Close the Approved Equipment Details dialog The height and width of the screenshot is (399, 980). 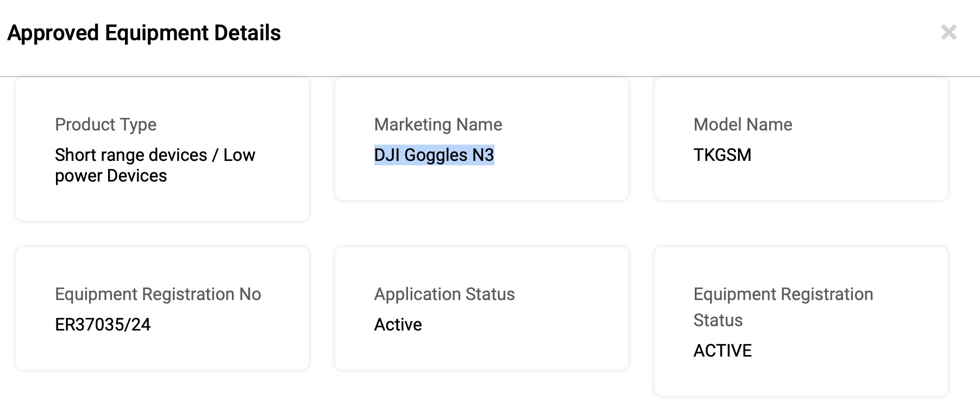point(948,33)
